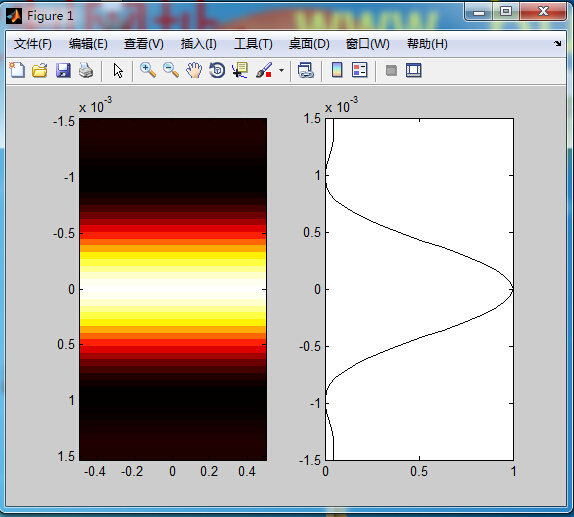Show plot tools and dock figure
Viewport: 574px width, 517px height.
tap(414, 70)
